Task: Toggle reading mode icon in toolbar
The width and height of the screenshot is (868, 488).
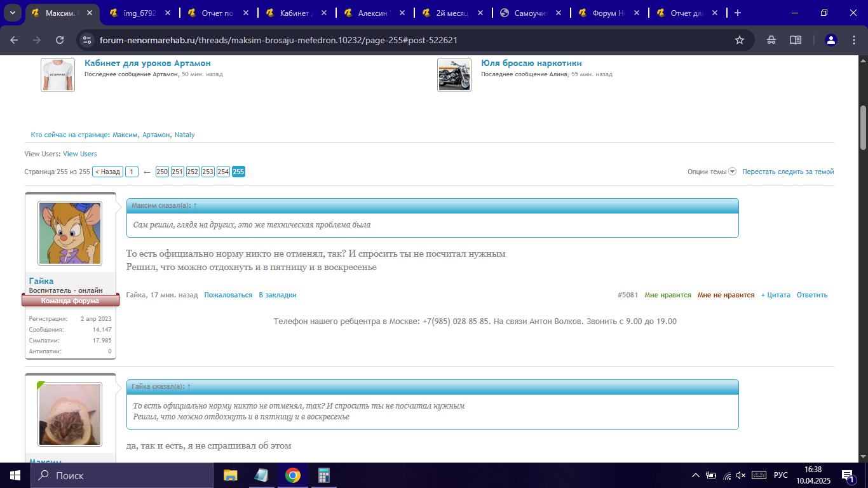Action: point(795,40)
